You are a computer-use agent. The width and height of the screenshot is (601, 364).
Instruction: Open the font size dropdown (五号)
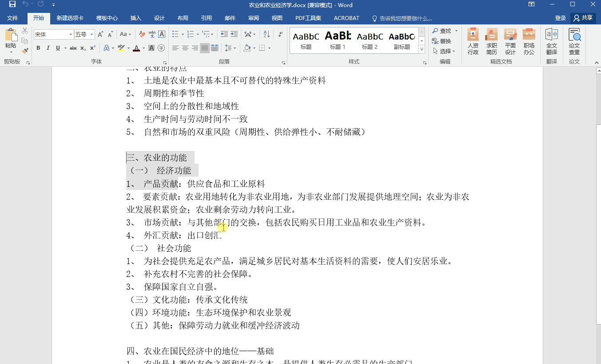92,34
